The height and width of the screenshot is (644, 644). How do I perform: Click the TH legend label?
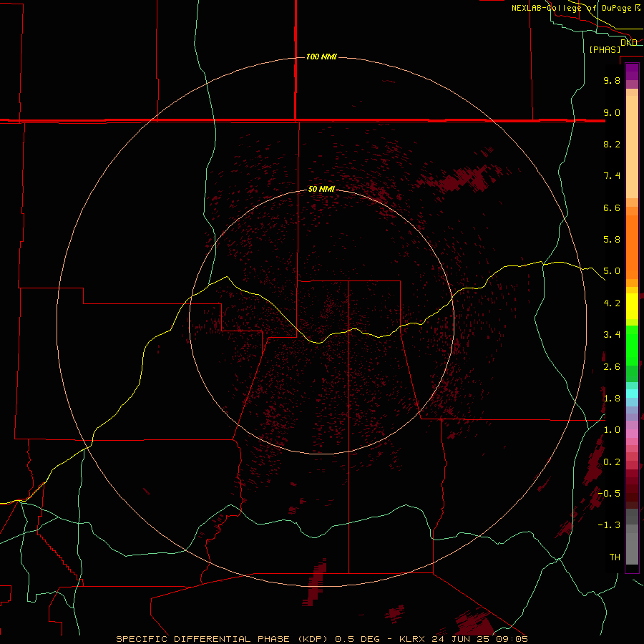click(615, 557)
